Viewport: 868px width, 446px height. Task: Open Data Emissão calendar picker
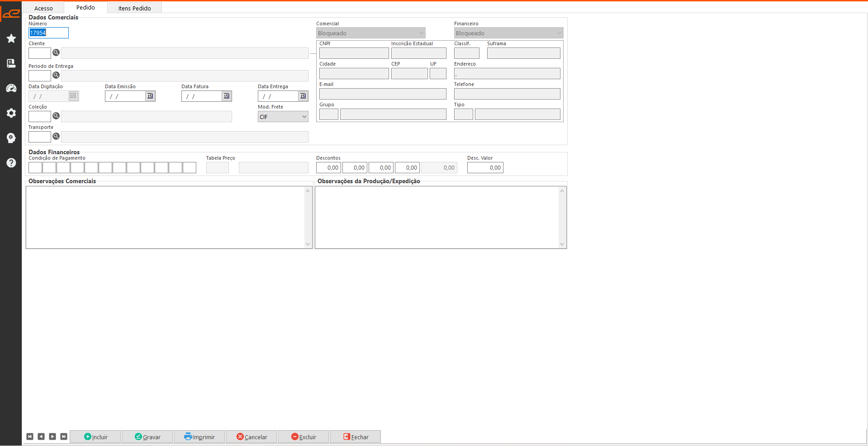[x=150, y=96]
